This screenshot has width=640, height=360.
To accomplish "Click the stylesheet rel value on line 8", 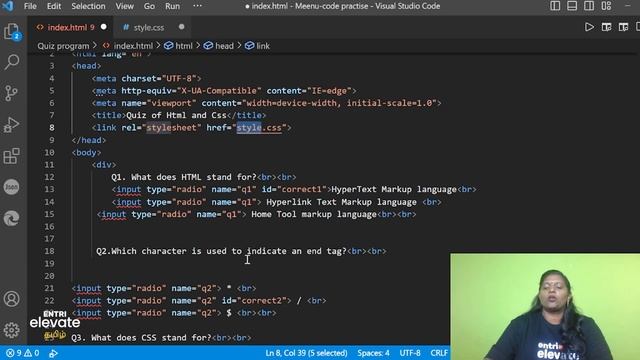I will pos(171,128).
